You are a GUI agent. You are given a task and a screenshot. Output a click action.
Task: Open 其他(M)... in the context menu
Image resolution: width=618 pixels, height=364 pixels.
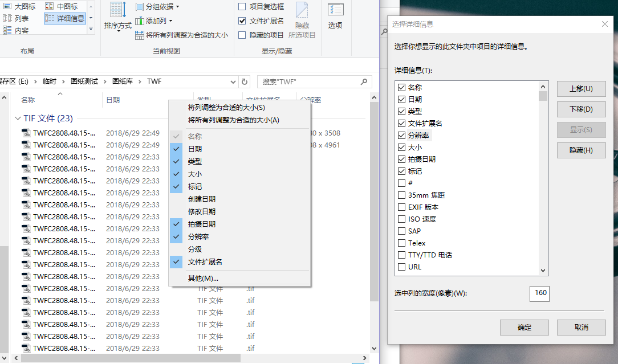pyautogui.click(x=203, y=279)
